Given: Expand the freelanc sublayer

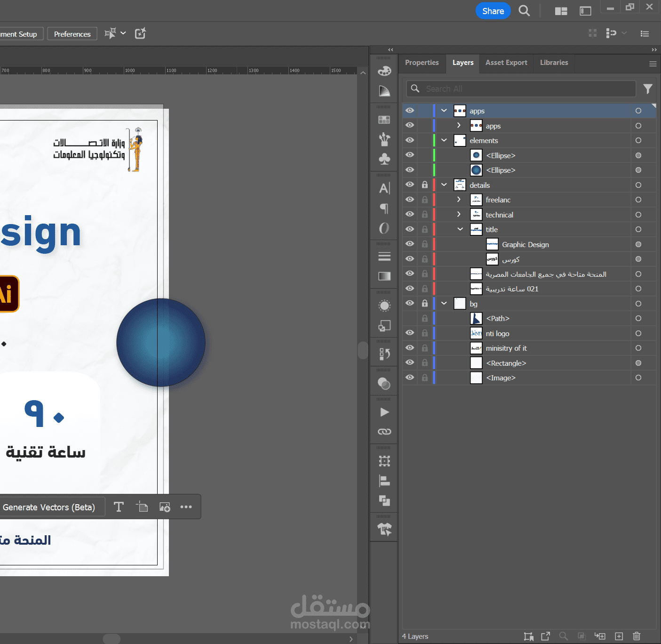Looking at the screenshot, I should 459,200.
